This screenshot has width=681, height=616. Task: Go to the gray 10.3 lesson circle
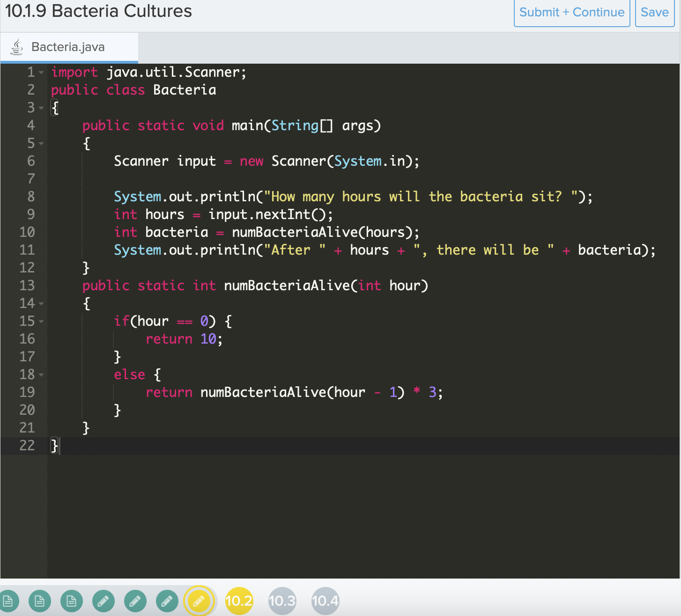[x=282, y=601]
